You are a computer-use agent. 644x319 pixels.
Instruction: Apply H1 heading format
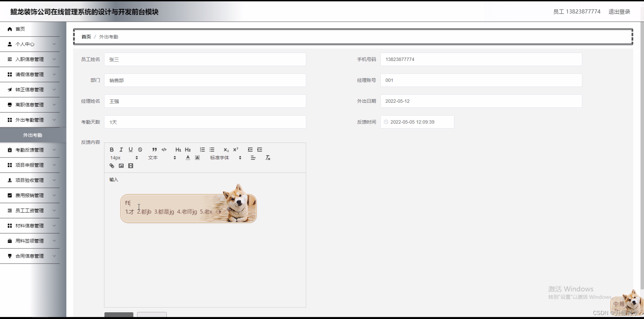(178, 149)
